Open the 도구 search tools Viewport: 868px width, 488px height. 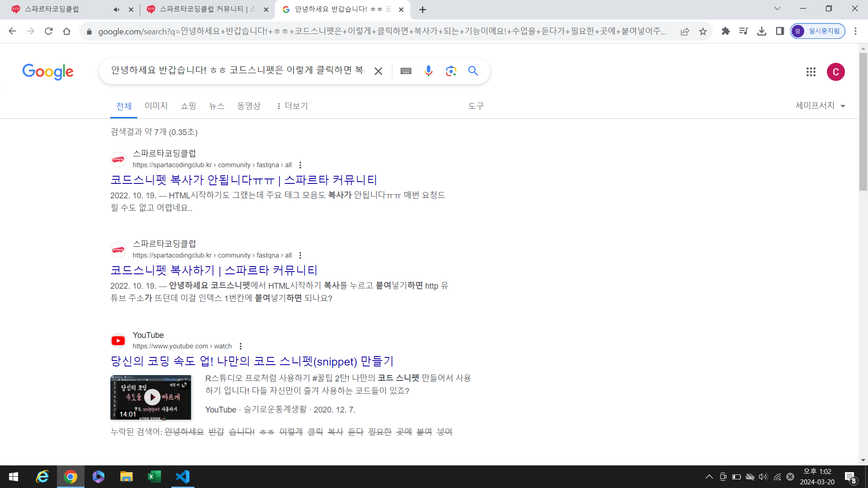[x=476, y=106]
